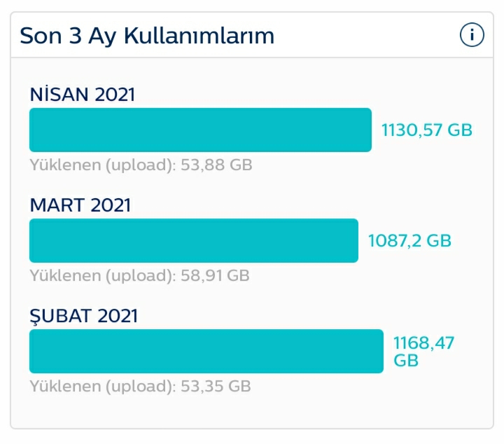Open the info icon in the header
504x444 pixels.
coord(472,35)
